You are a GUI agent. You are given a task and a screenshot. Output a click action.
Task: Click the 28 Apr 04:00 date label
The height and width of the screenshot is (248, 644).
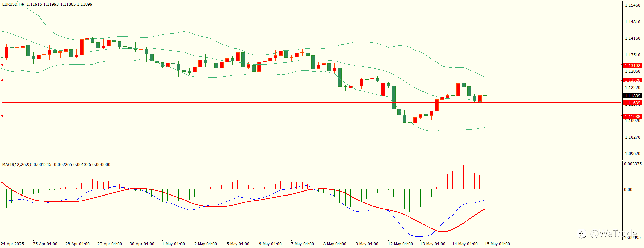coord(77,244)
